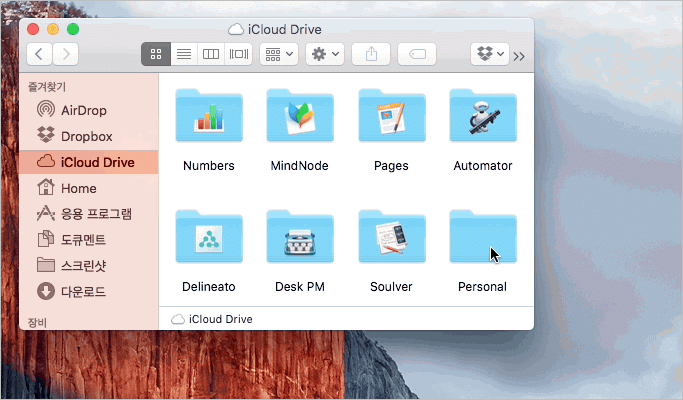The height and width of the screenshot is (400, 683).
Task: Click the Personal folder name label
Action: pyautogui.click(x=483, y=287)
